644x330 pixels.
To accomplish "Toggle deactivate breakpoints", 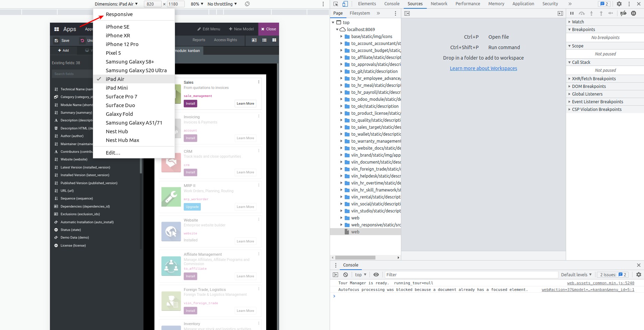I will [623, 13].
